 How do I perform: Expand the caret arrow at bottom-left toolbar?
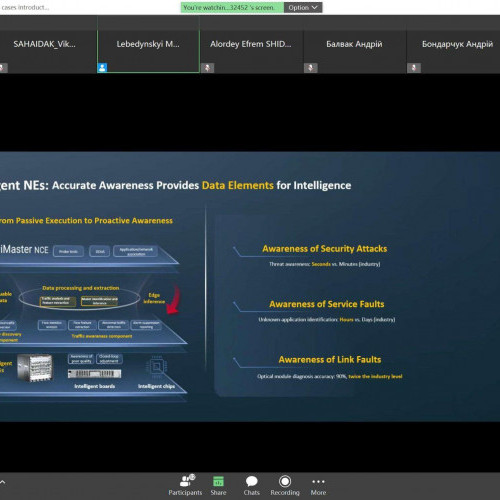(2, 482)
